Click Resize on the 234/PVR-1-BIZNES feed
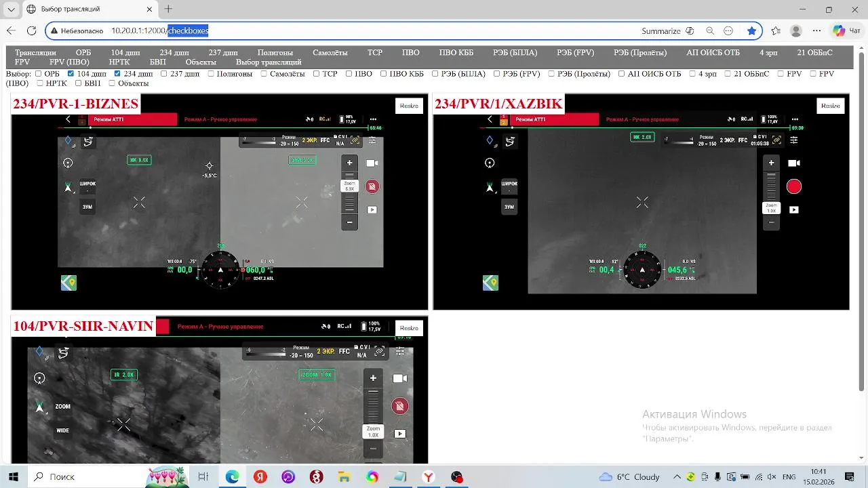Viewport: 868px width, 488px height. [409, 106]
